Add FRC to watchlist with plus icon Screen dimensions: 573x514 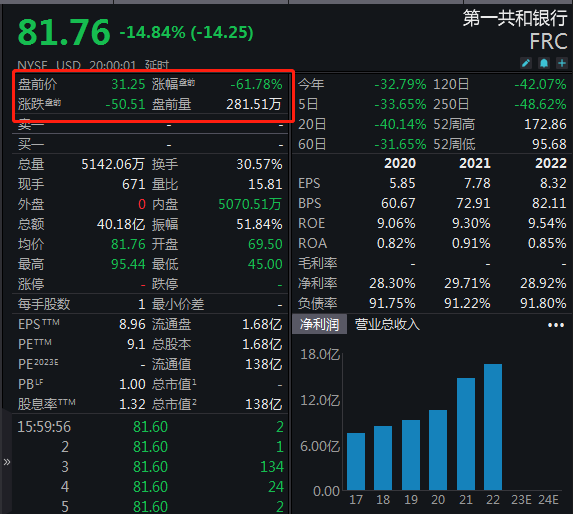point(562,63)
